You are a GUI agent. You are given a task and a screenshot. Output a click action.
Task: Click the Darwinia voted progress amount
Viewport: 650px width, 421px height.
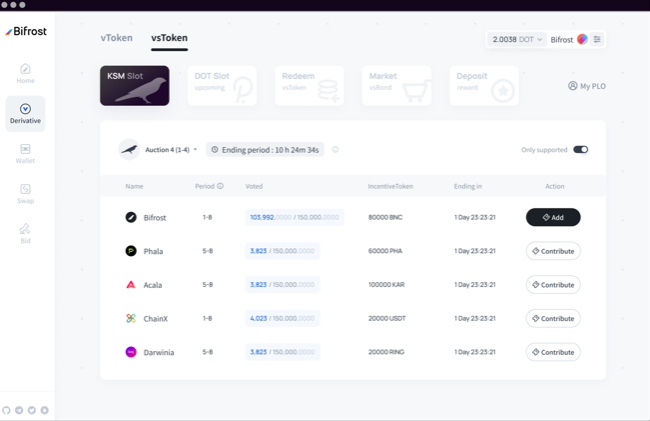point(282,352)
